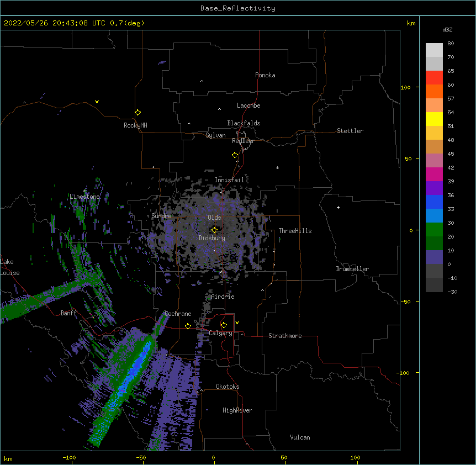Click the light gray 80 dBZ swatch
Viewport: 476px width, 465px height.
[434, 50]
